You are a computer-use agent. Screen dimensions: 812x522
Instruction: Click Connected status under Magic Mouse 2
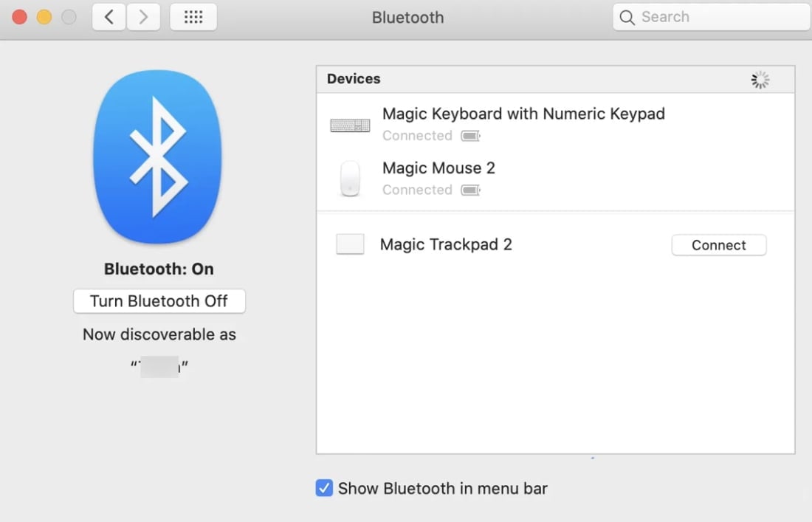(x=417, y=190)
